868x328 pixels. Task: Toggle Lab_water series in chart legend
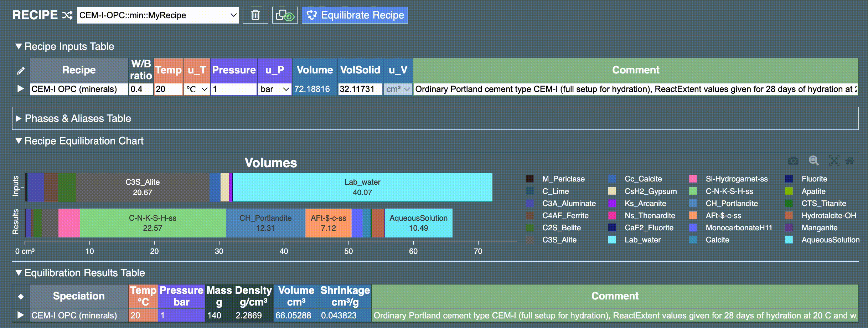click(x=642, y=240)
